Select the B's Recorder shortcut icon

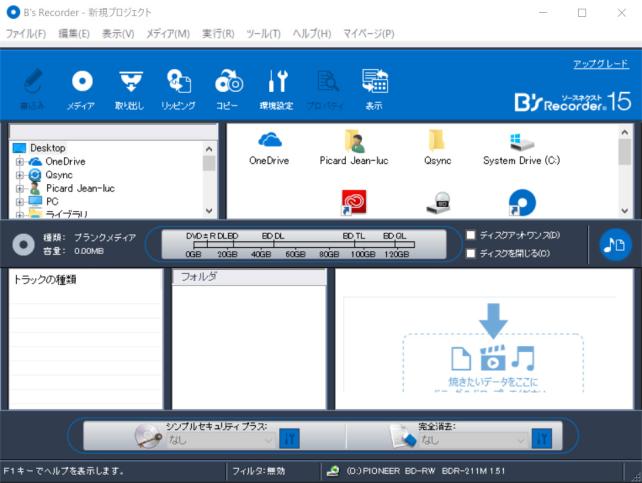[x=522, y=203]
